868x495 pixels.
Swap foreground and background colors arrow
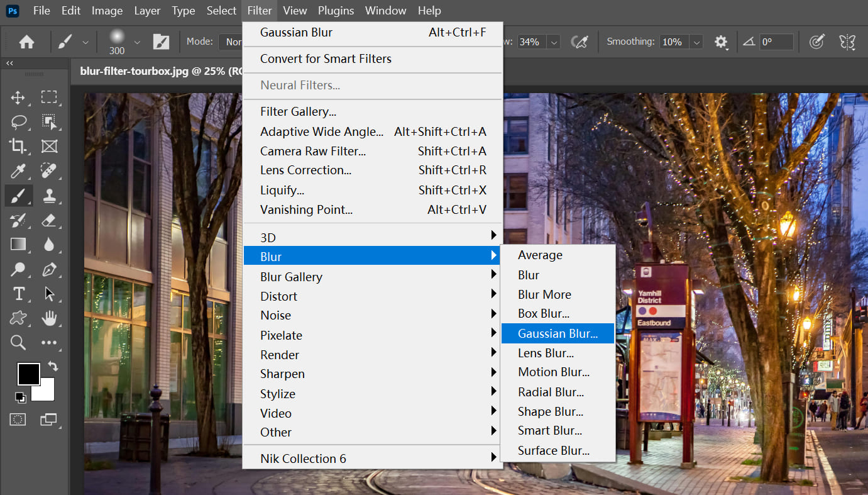click(53, 366)
